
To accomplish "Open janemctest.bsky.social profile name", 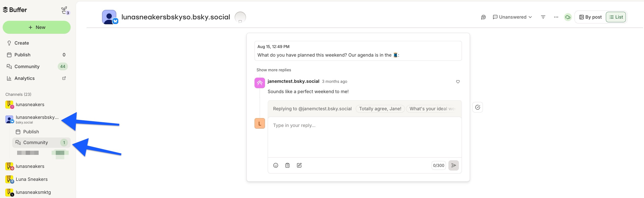I will (x=293, y=81).
